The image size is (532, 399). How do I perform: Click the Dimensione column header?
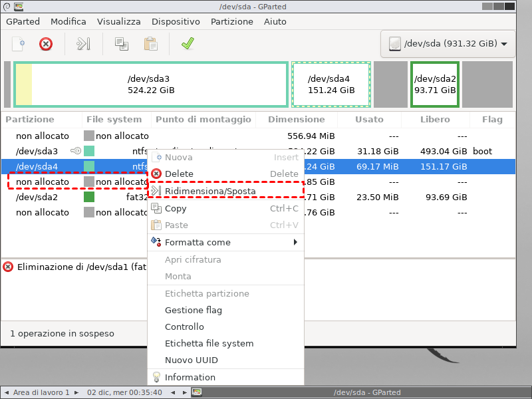[x=296, y=120]
